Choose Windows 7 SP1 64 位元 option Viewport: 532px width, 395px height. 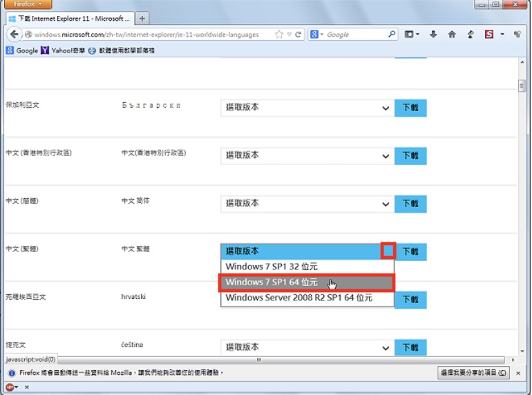(307, 282)
